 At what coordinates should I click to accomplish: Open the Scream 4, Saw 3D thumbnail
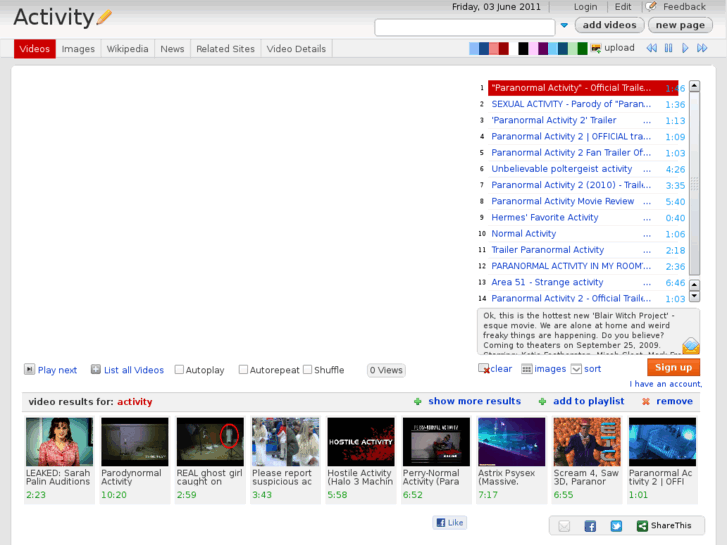(587, 442)
